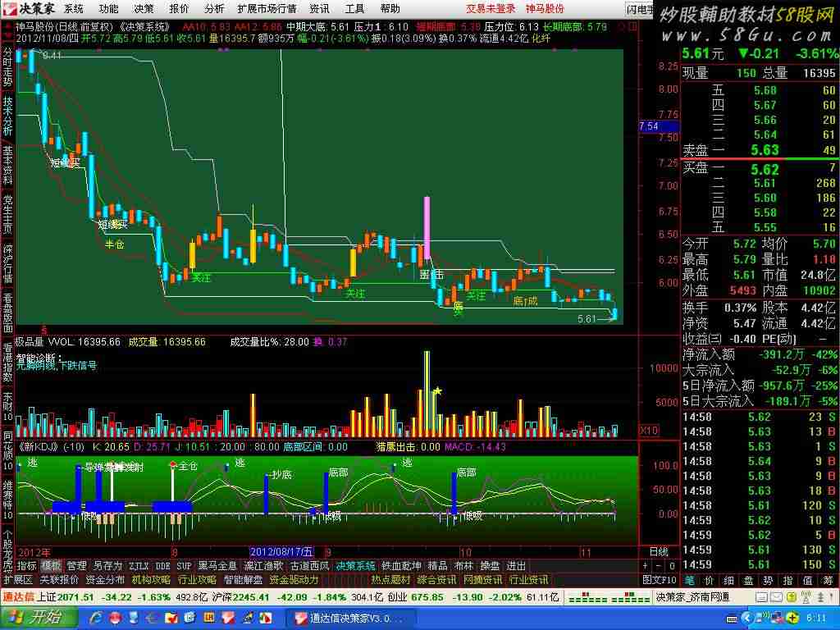Open the 分析 menu
This screenshot has width=840, height=630.
(214, 8)
